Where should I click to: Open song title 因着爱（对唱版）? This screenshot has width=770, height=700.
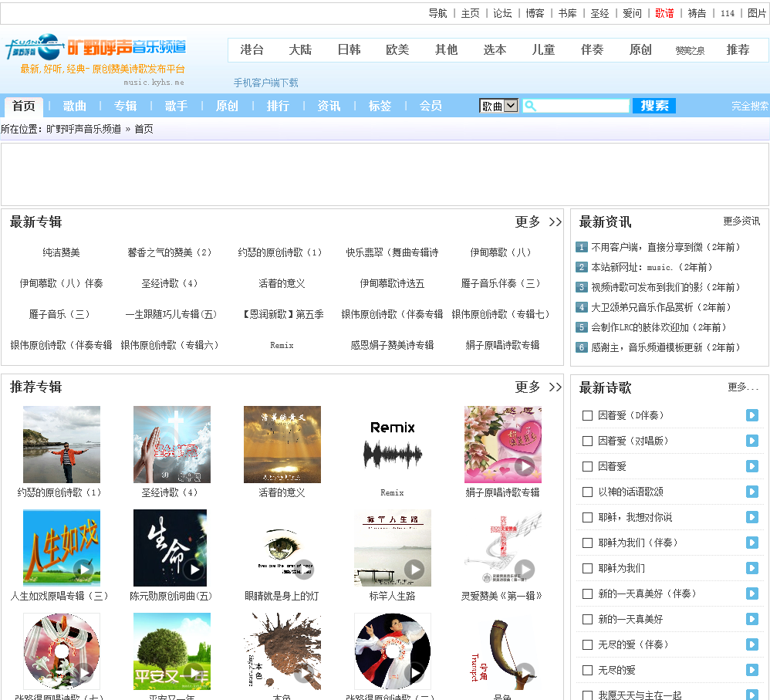[633, 441]
